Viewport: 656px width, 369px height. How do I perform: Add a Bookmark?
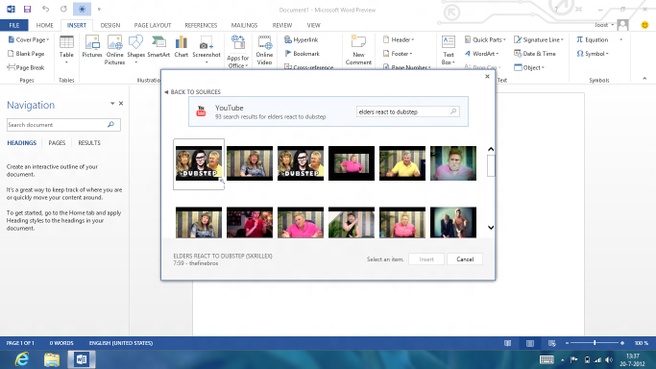pyautogui.click(x=302, y=54)
